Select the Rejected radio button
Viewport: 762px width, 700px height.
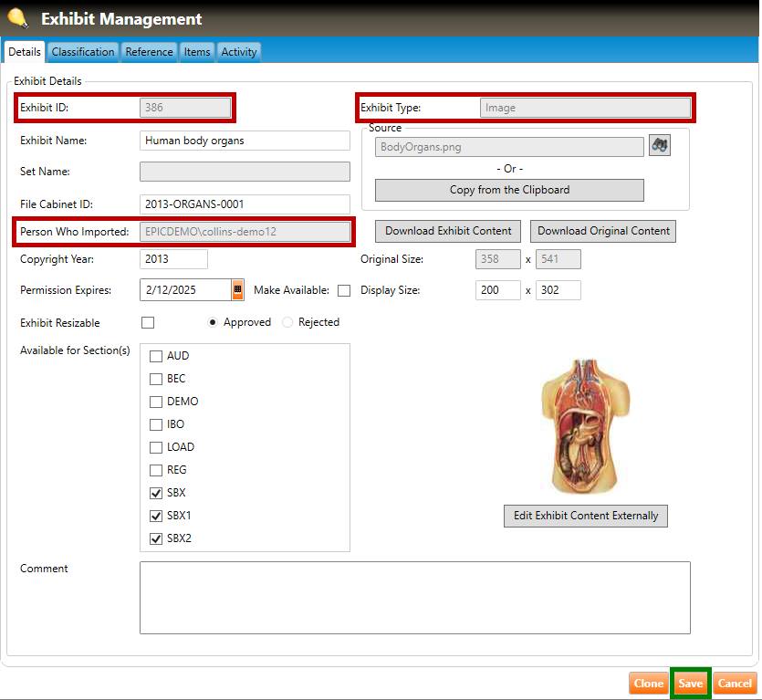pos(287,322)
